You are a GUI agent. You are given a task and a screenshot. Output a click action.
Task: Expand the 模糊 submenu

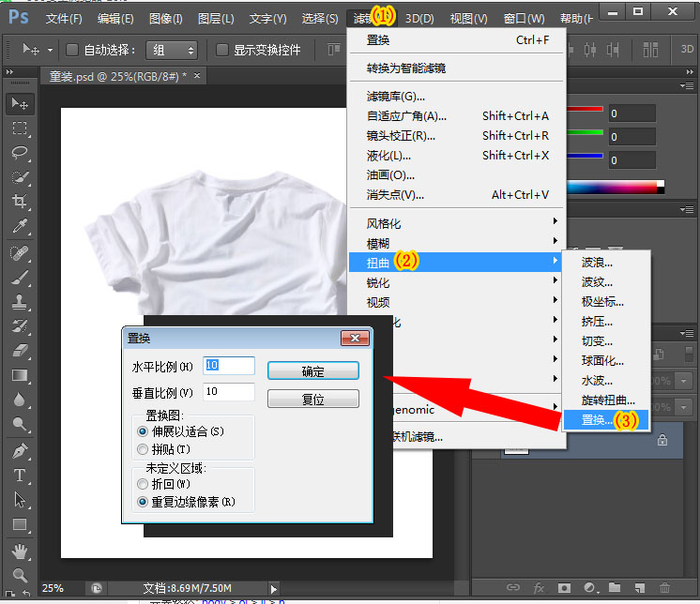tap(455, 243)
